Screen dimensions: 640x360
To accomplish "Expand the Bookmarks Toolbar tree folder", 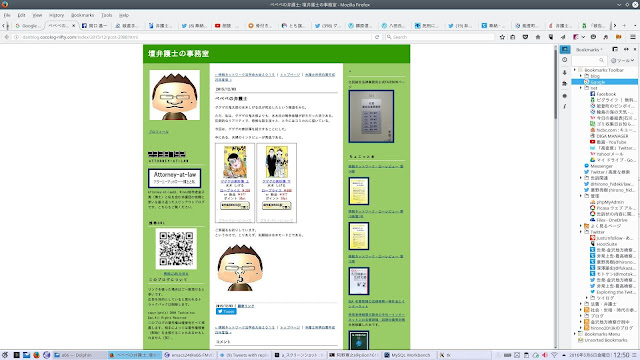I will pyautogui.click(x=575, y=70).
